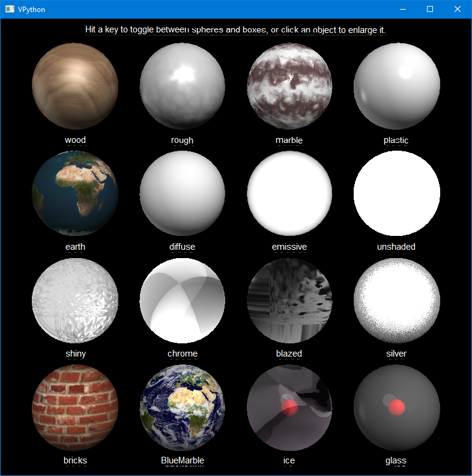The height and width of the screenshot is (476, 472).
Task: Click the 'blazed' text label
Action: pyautogui.click(x=289, y=354)
